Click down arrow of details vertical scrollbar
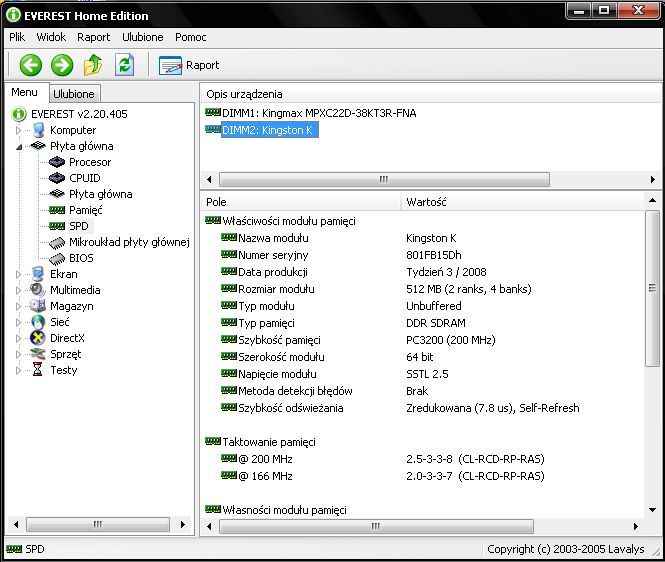The width and height of the screenshot is (665, 562). (x=652, y=510)
